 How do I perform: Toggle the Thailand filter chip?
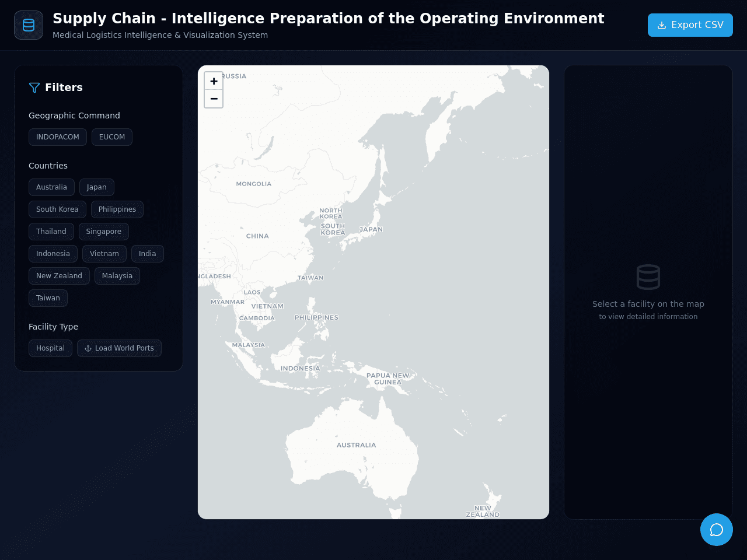coord(51,232)
